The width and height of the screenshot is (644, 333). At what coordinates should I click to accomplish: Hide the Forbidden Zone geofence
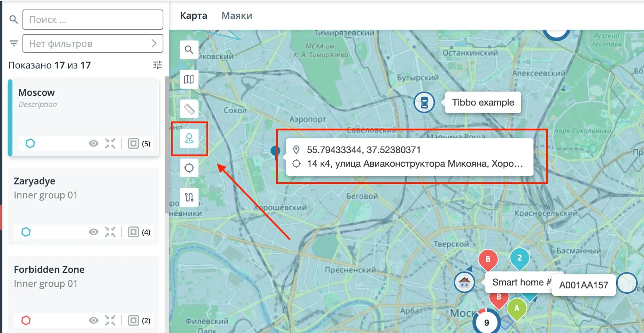point(93,320)
